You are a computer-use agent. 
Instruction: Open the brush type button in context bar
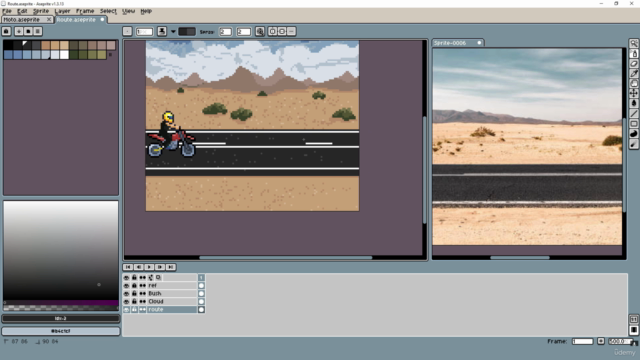point(127,31)
